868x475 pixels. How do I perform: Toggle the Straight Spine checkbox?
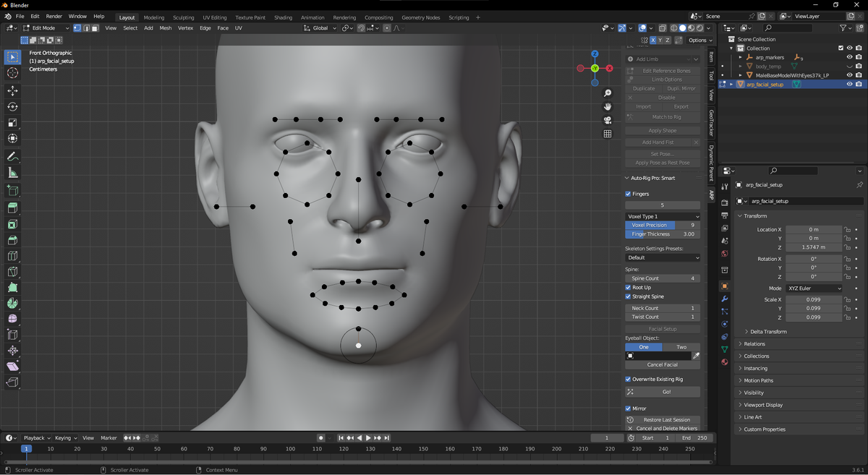[628, 296]
